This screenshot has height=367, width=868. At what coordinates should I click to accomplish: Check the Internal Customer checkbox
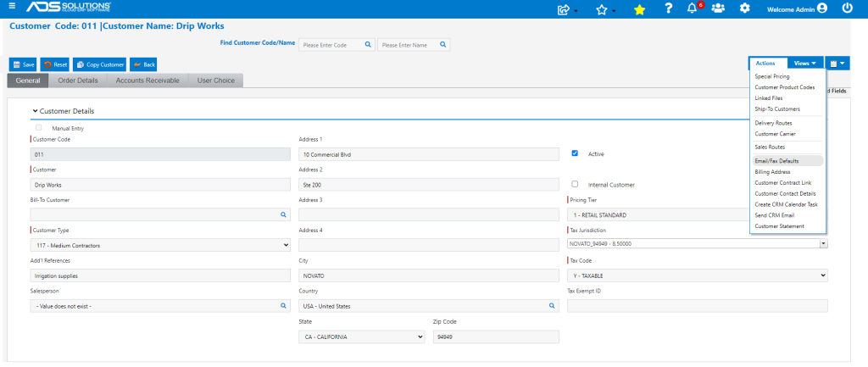575,184
